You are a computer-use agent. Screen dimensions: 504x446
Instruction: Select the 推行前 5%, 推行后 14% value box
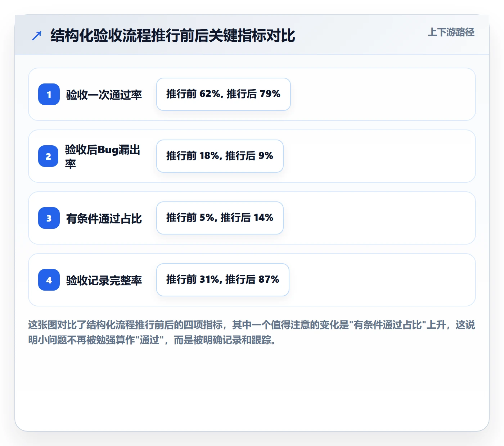220,218
